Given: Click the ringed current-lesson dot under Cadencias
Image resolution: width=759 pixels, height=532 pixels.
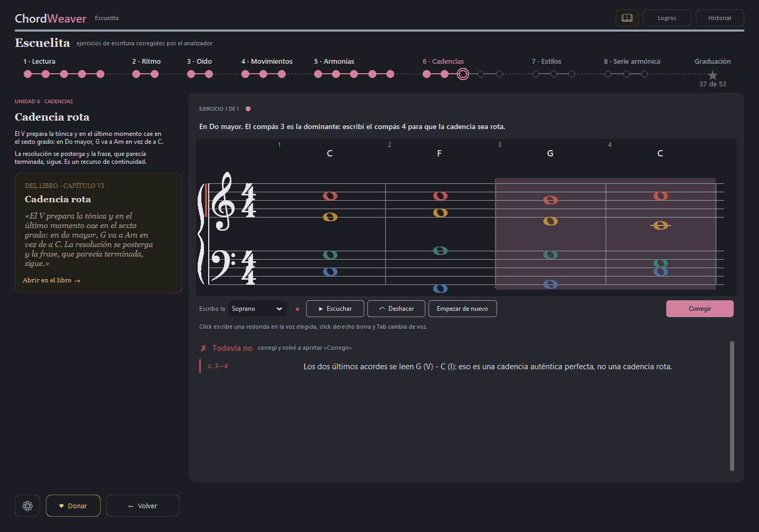Looking at the screenshot, I should coord(463,74).
